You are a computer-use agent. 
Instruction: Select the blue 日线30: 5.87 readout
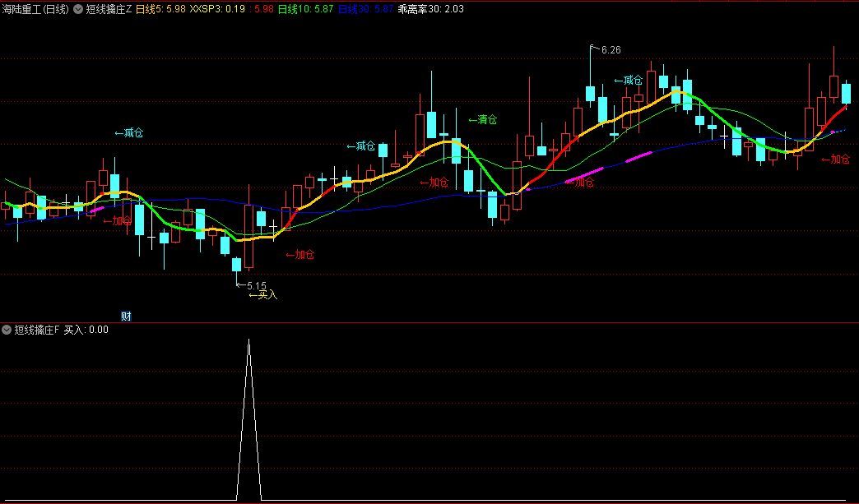[x=365, y=9]
